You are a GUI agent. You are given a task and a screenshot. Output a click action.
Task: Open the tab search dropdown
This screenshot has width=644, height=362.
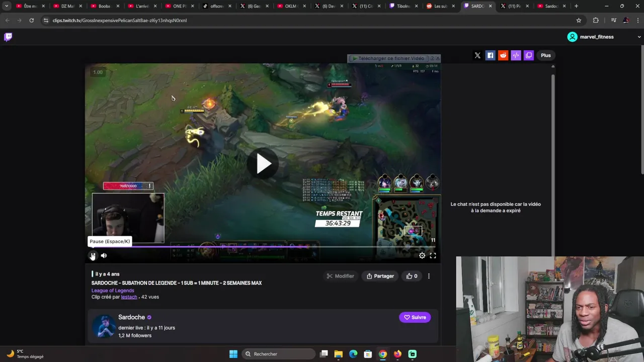pyautogui.click(x=7, y=6)
